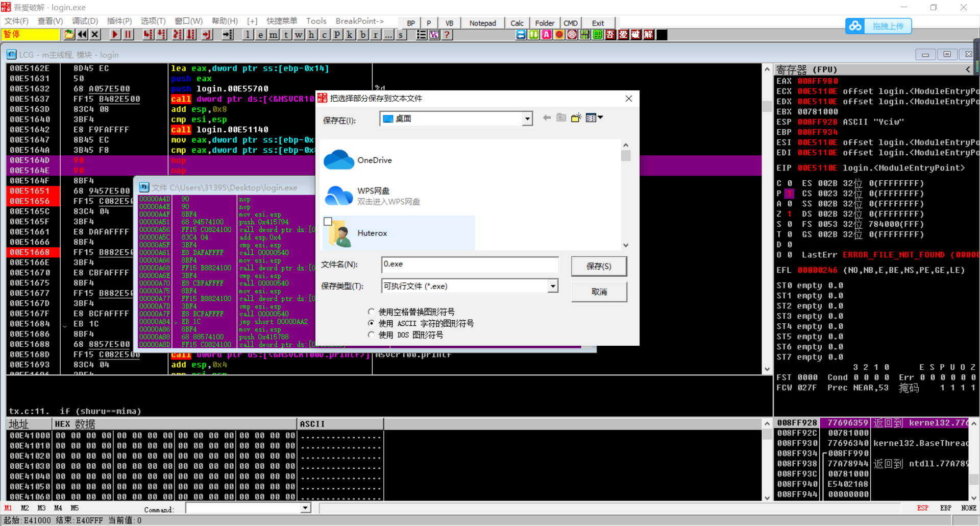The width and height of the screenshot is (980, 526).
Task: Open references 'r' toolbar icon
Action: (376, 35)
